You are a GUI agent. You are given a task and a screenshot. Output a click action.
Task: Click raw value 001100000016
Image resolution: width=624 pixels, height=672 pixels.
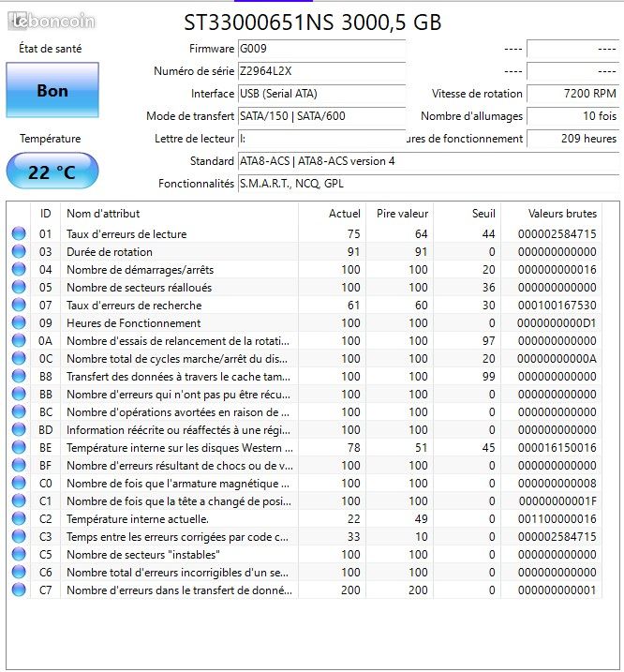coord(557,518)
